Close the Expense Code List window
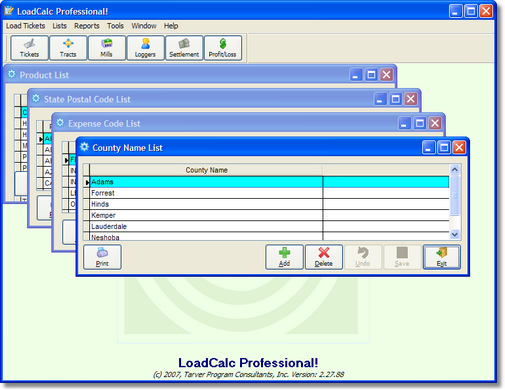The image size is (505, 391). click(435, 123)
